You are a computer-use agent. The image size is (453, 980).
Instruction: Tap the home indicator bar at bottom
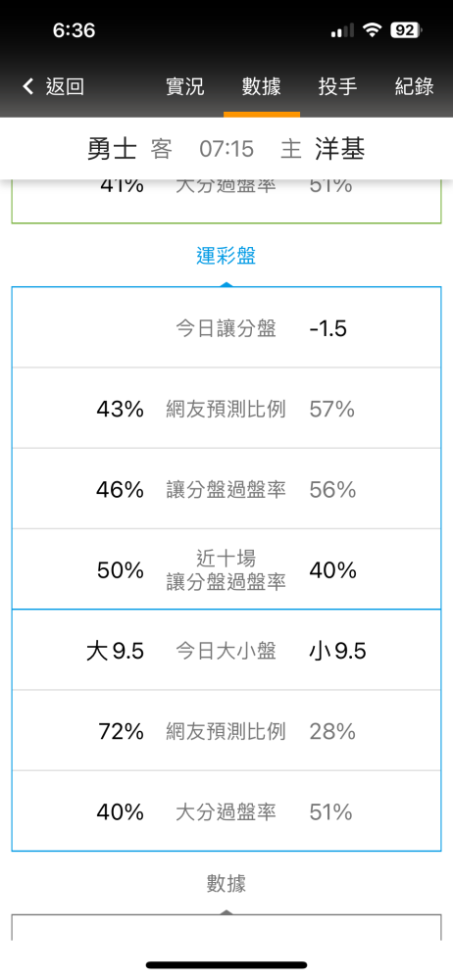tap(226, 965)
